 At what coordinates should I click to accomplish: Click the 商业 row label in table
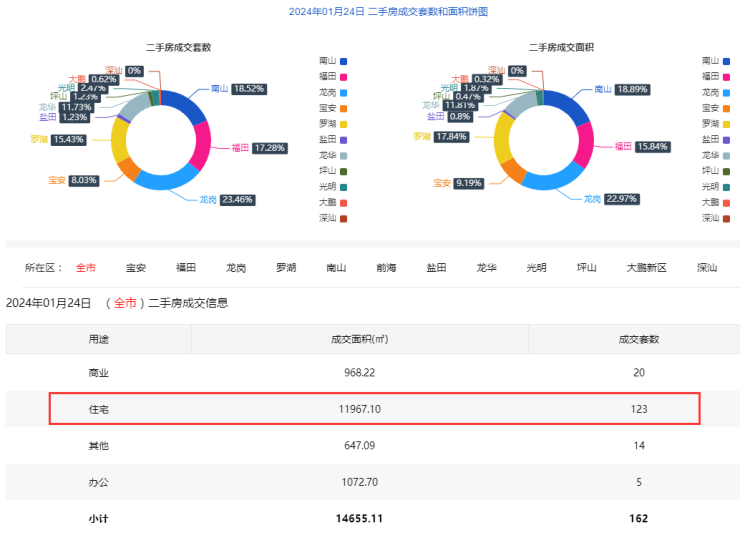pyautogui.click(x=98, y=373)
